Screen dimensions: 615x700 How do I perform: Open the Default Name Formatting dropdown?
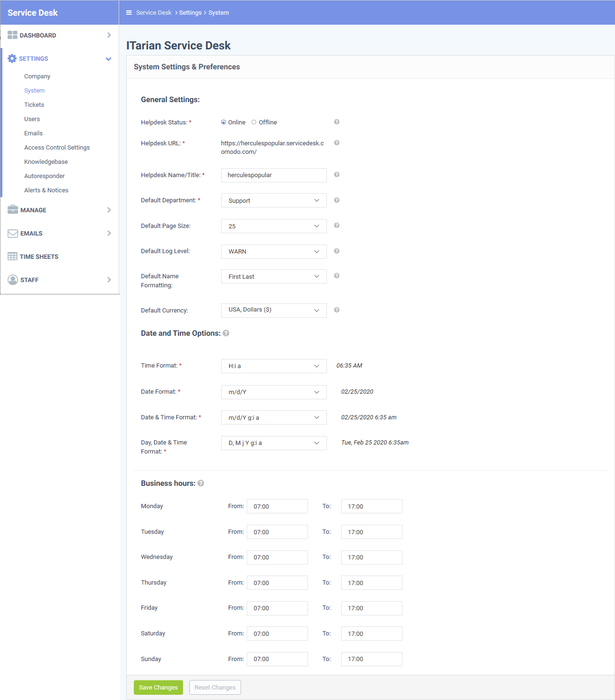(274, 276)
